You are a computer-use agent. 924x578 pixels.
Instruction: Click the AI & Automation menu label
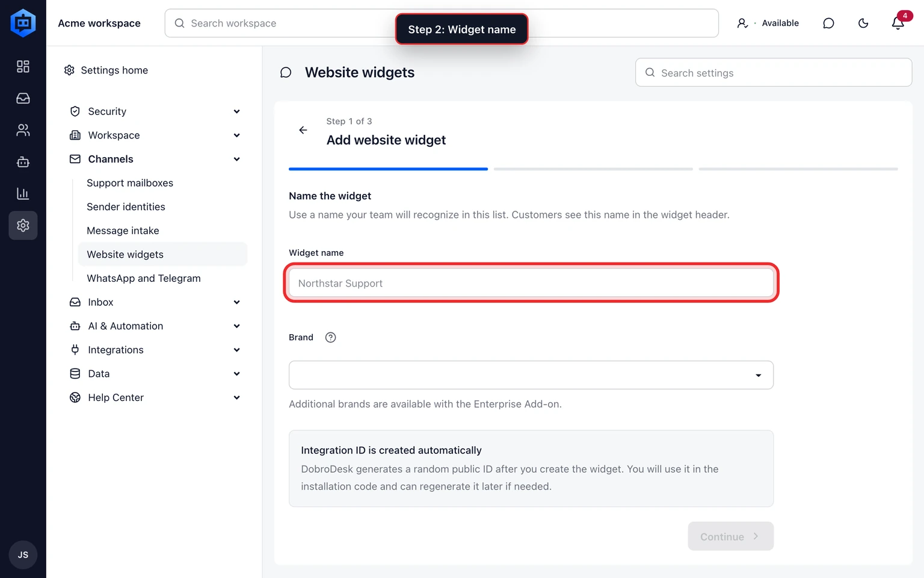[125, 326]
